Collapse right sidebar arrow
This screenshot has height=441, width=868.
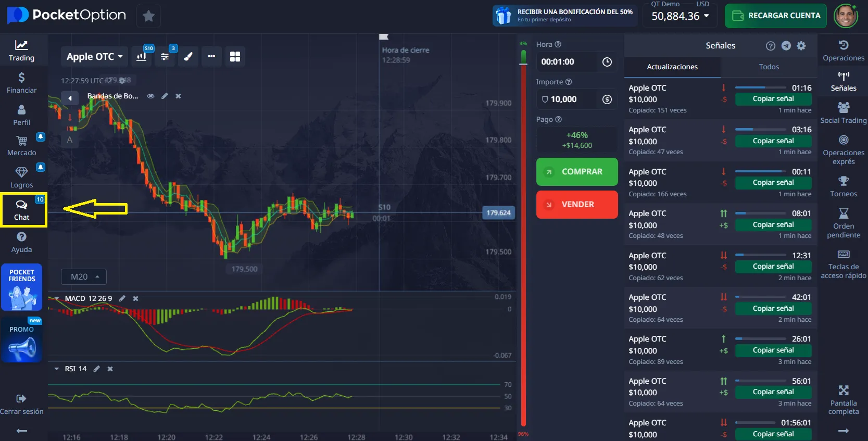coord(844,431)
